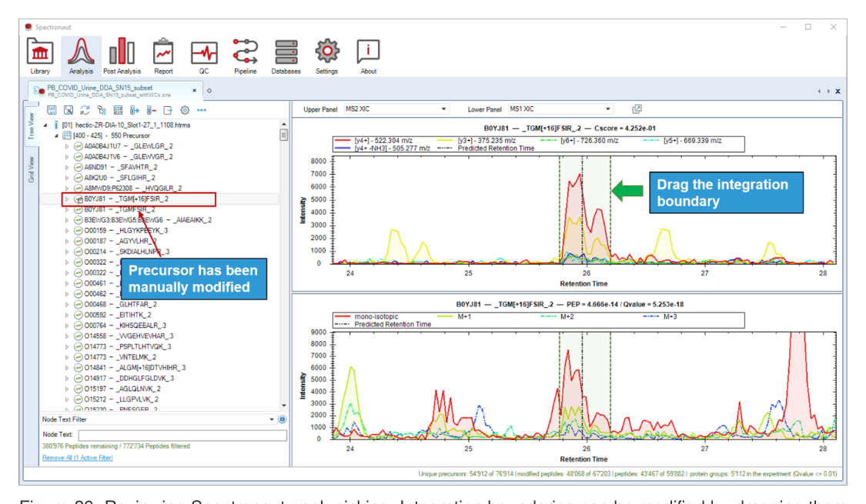Click the Remove All (1 Active Filter) link
The width and height of the screenshot is (866, 504).
coord(77,458)
